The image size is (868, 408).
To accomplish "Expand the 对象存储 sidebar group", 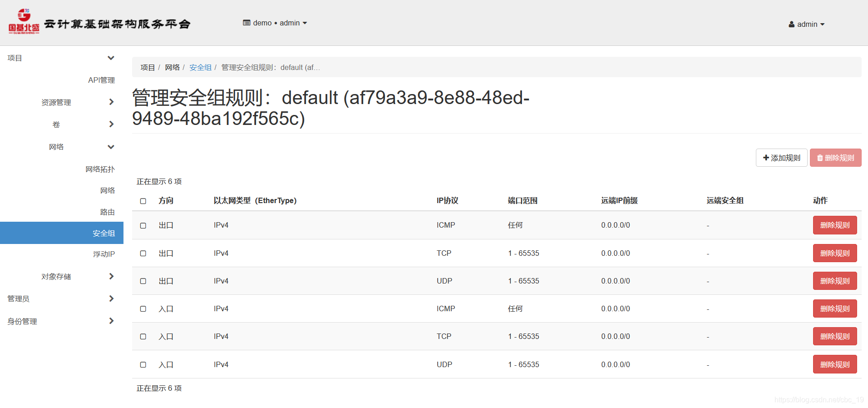I will (77, 276).
